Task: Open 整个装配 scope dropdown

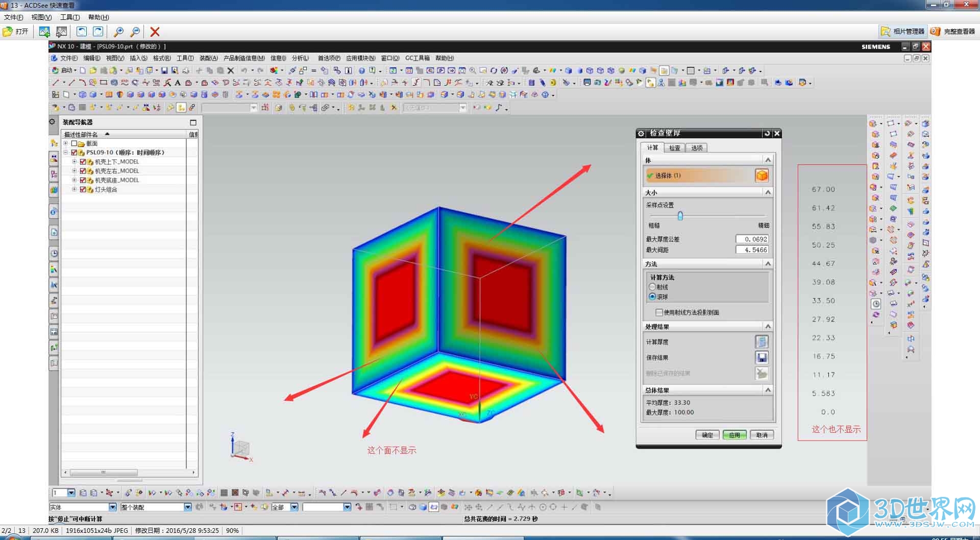Action: [187, 507]
